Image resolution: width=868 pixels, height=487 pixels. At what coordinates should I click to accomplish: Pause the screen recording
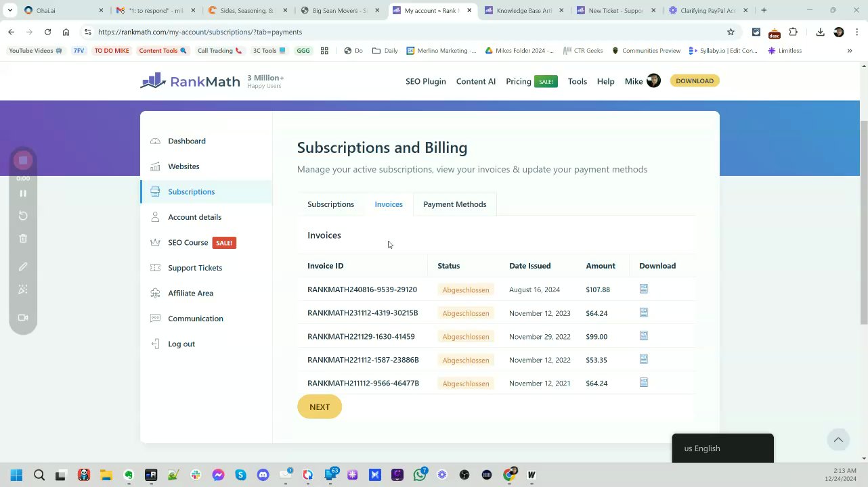click(x=23, y=193)
